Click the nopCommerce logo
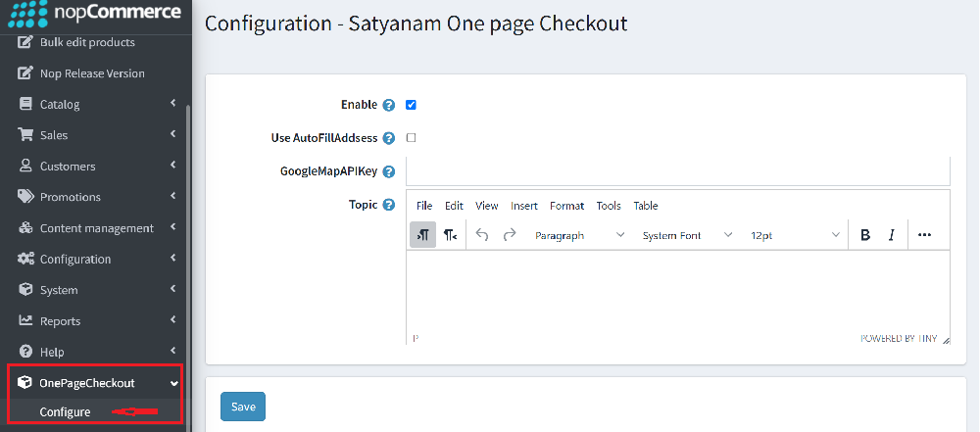The width and height of the screenshot is (980, 432). [x=94, y=13]
